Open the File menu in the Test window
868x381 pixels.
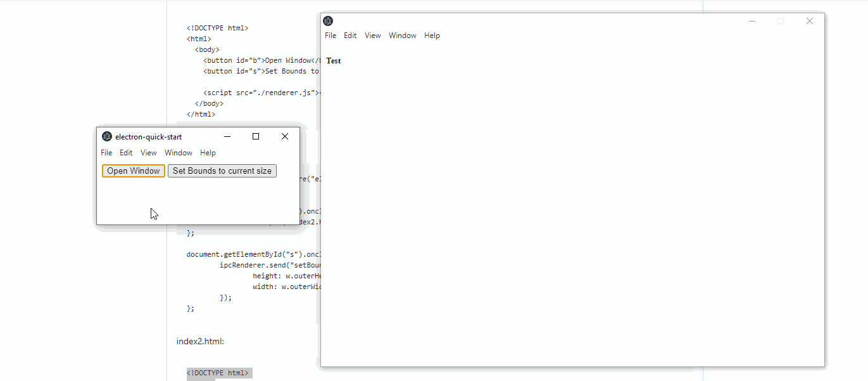(x=330, y=36)
